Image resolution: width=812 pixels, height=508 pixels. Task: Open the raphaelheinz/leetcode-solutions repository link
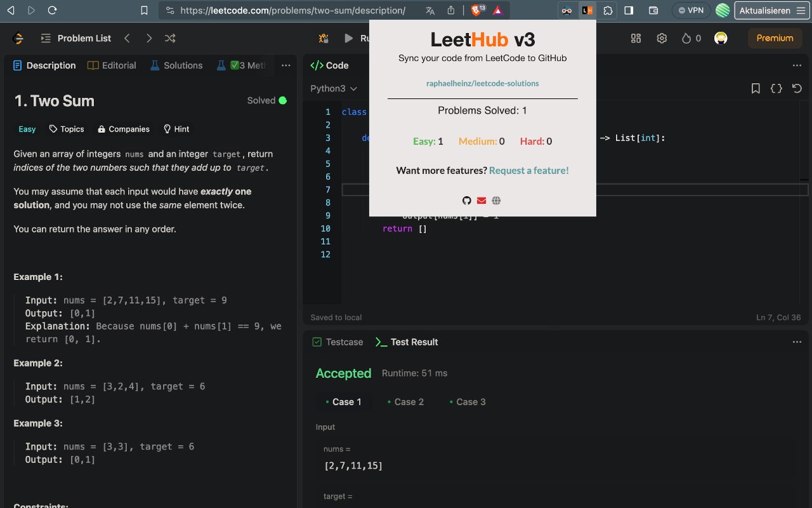pos(483,83)
